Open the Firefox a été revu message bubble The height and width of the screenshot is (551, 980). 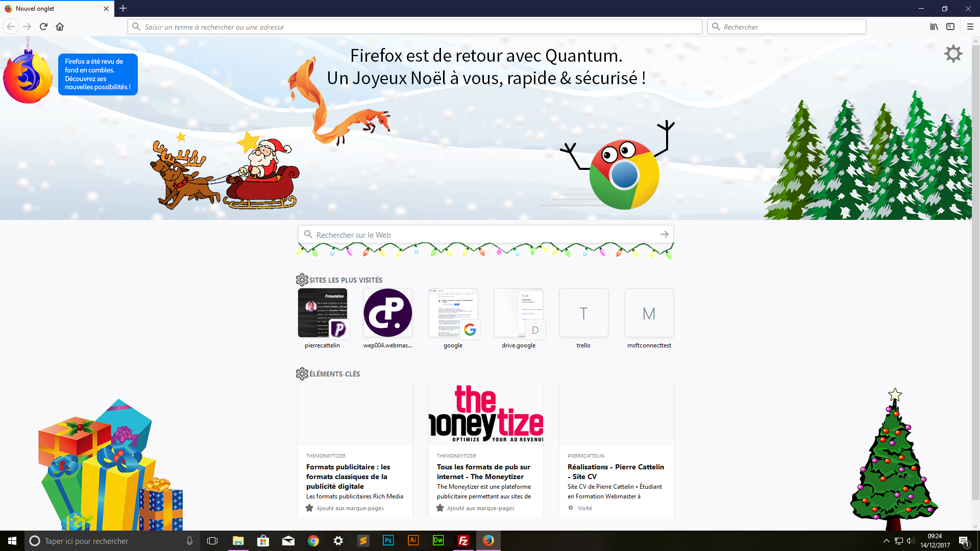click(98, 74)
